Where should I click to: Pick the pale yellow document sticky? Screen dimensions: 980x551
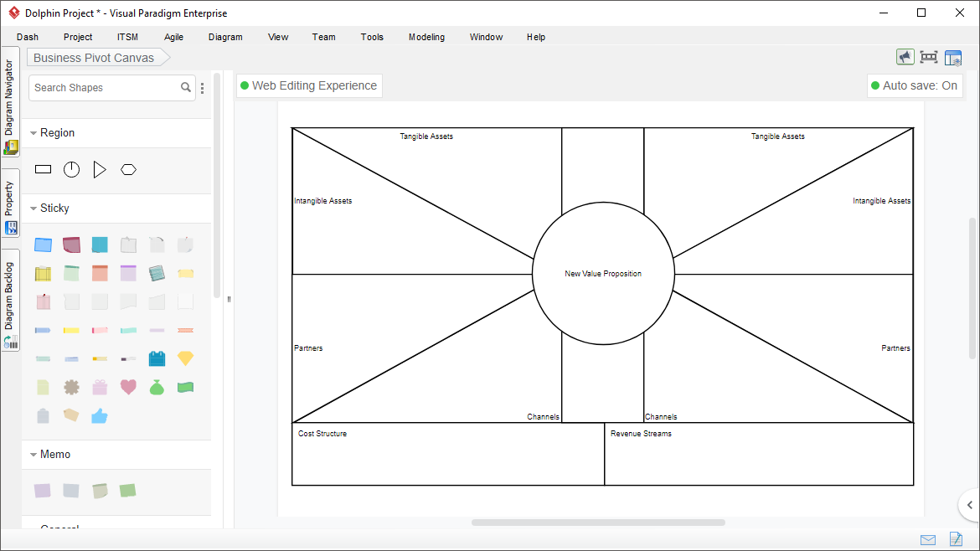(43, 388)
